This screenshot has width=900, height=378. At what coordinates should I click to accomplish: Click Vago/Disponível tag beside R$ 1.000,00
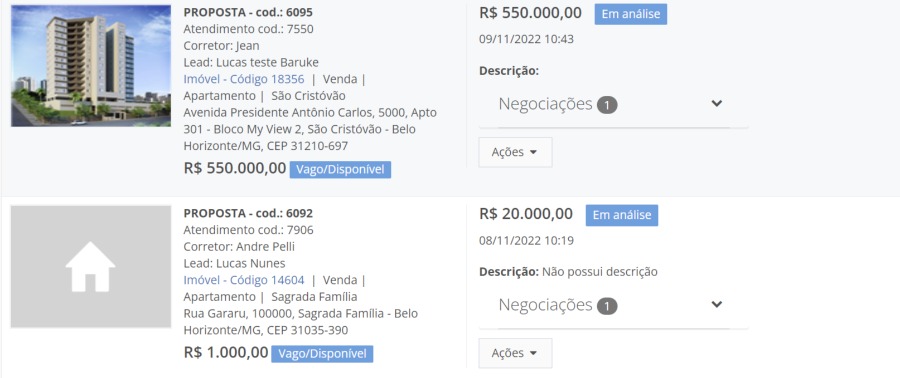coord(322,354)
